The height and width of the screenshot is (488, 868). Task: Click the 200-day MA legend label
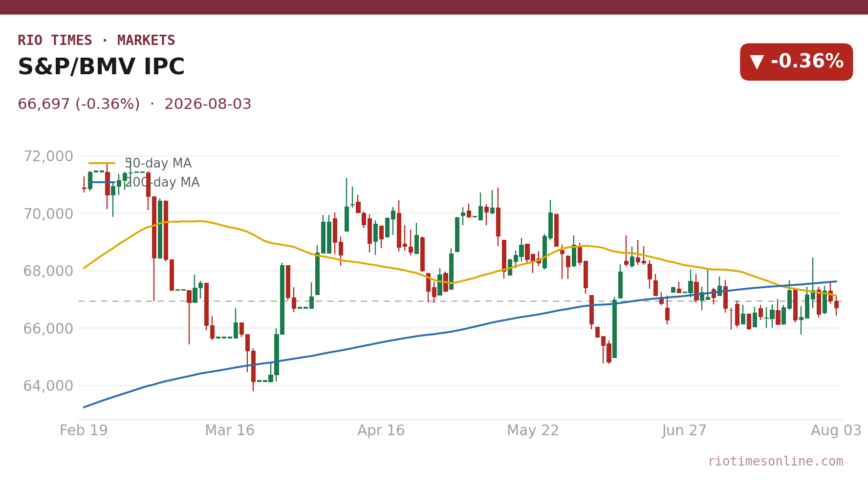tap(162, 183)
